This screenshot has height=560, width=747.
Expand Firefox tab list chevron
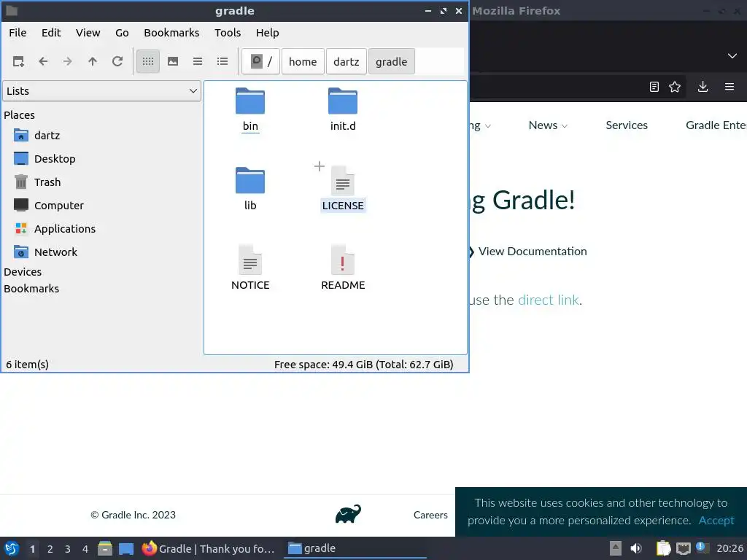tap(732, 55)
